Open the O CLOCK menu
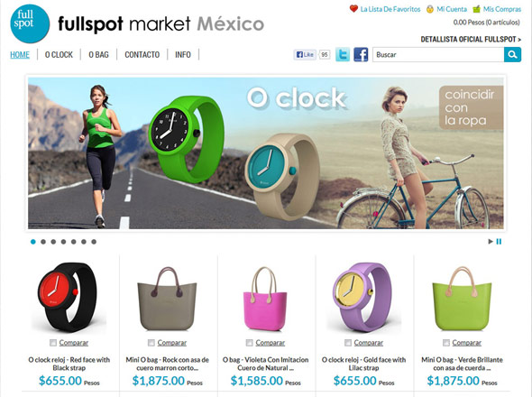532x397 pixels. tap(59, 55)
